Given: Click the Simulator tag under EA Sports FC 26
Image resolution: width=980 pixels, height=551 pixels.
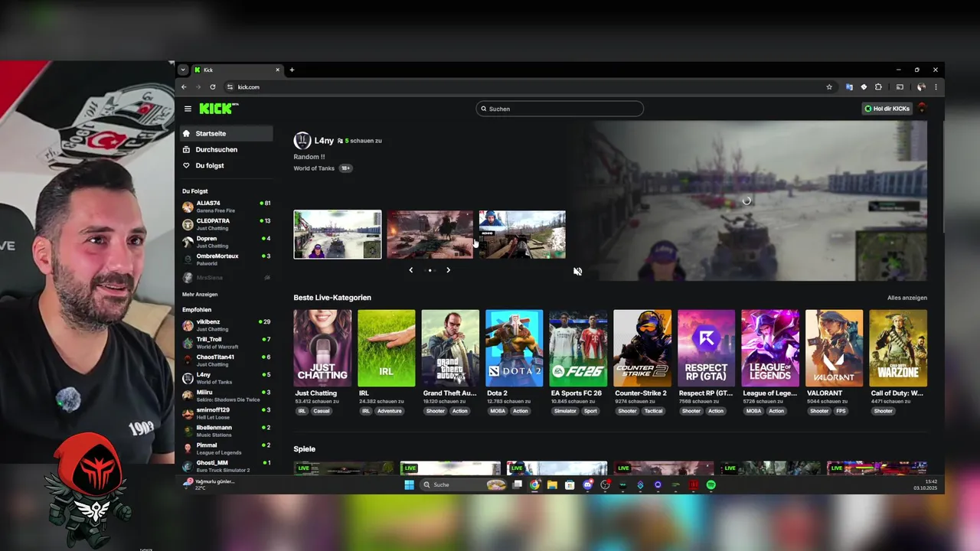Looking at the screenshot, I should pos(565,411).
